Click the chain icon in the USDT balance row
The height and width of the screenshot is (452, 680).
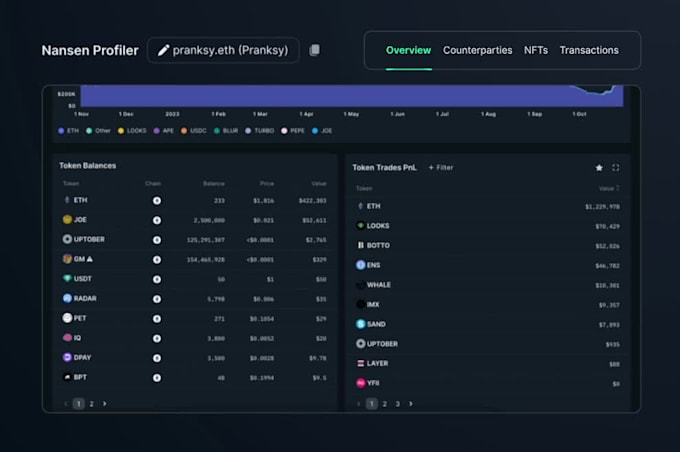[x=157, y=279]
